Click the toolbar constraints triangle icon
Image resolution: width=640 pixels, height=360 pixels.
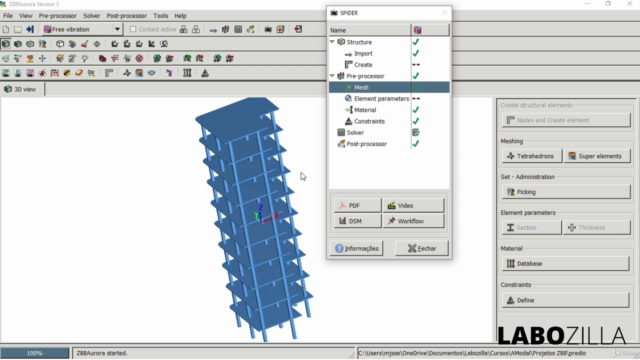205,73
